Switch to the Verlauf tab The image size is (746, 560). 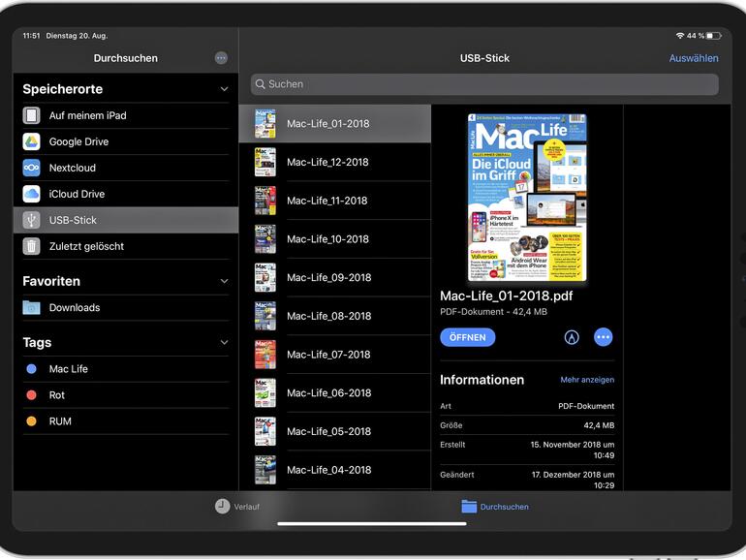237,507
